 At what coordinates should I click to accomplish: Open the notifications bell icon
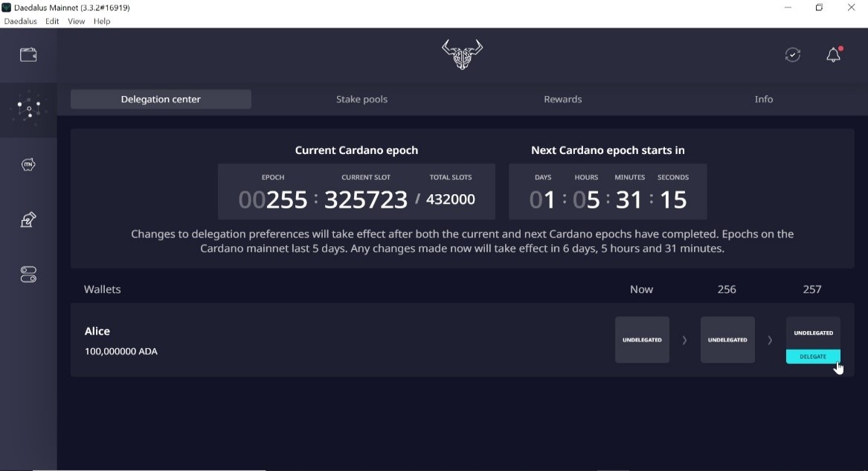(x=834, y=54)
